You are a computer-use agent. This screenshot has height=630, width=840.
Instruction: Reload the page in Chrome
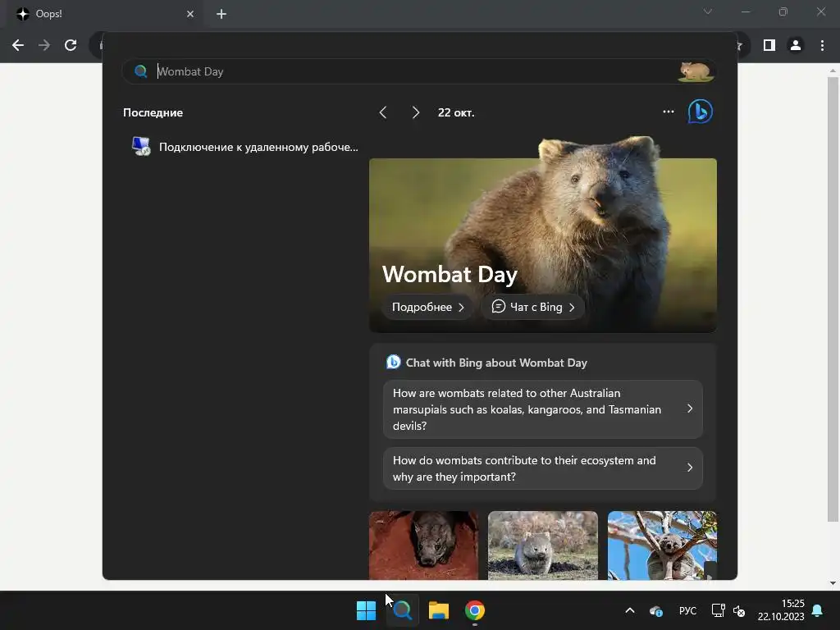click(x=71, y=45)
